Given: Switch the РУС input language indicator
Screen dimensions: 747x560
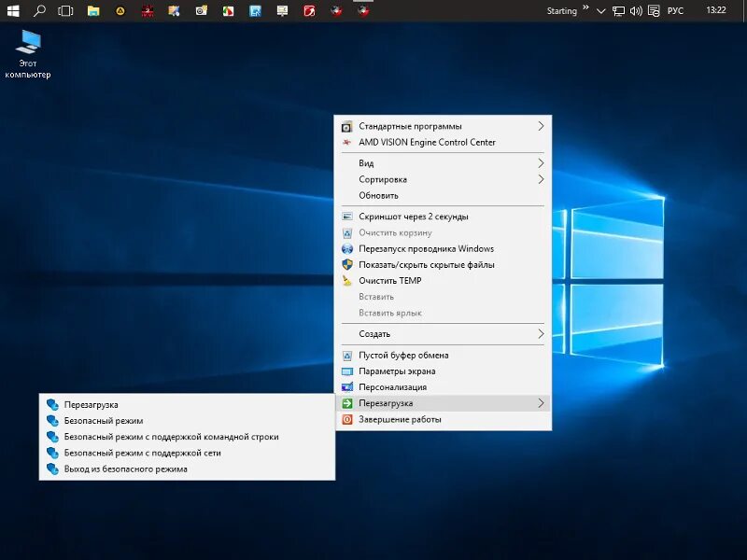Looking at the screenshot, I should coord(675,11).
